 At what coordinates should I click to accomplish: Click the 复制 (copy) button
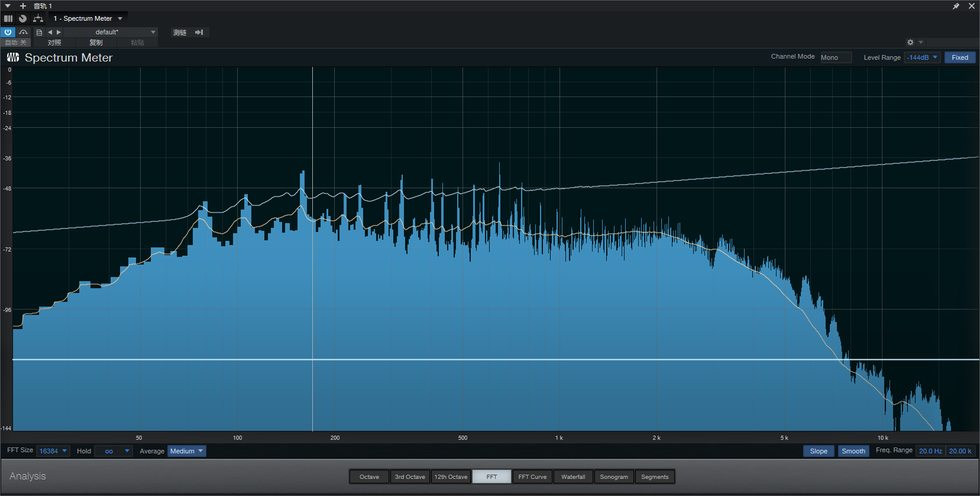click(96, 43)
